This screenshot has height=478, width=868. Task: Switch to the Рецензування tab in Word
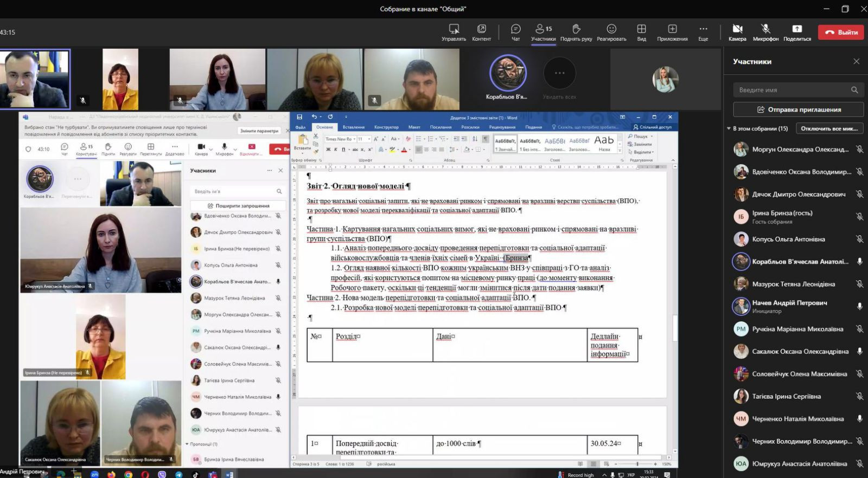pos(502,127)
